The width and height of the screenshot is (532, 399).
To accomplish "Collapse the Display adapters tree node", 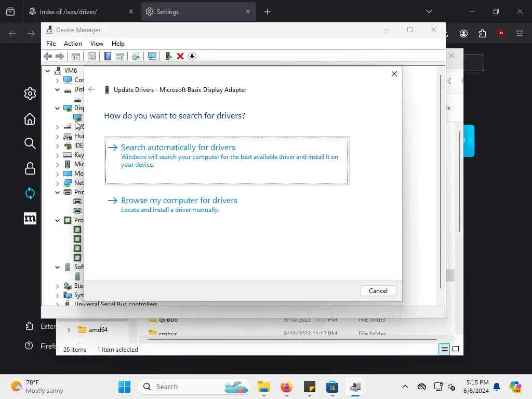I will [x=57, y=108].
